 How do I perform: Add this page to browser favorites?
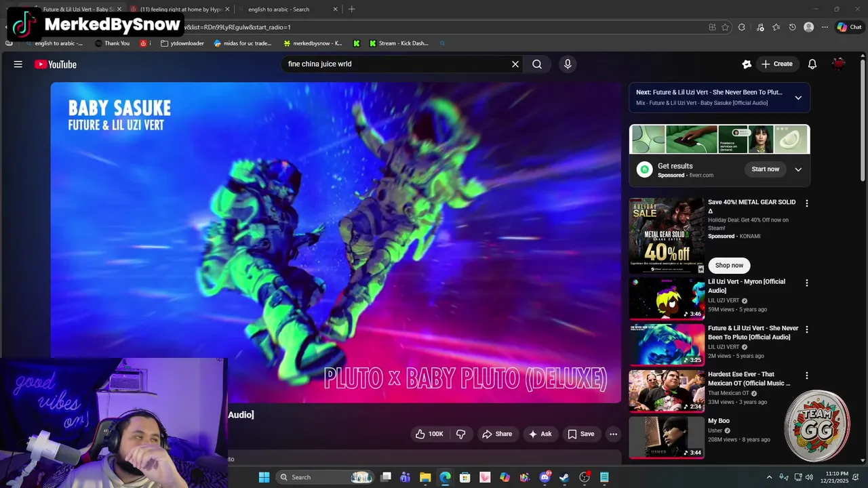[x=725, y=27]
